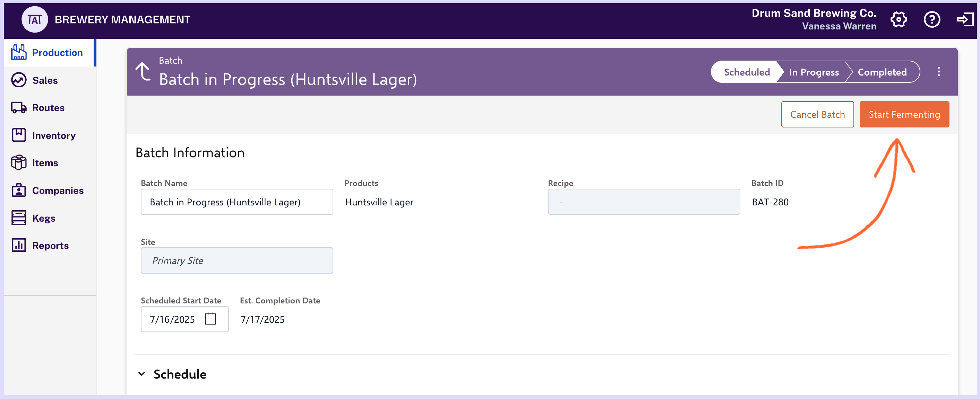980x399 pixels.
Task: Click the brewery management logo icon
Action: [35, 19]
